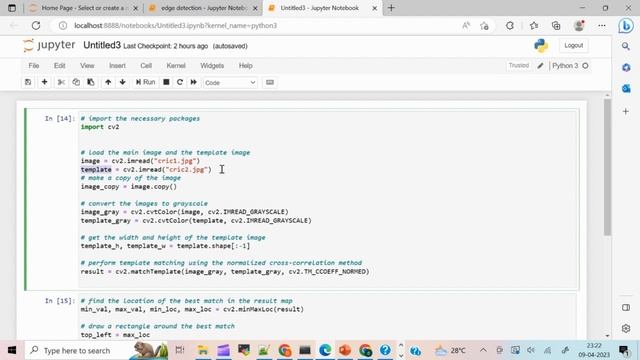
Task: Open the Bing chat sidebar icon
Action: (626, 26)
